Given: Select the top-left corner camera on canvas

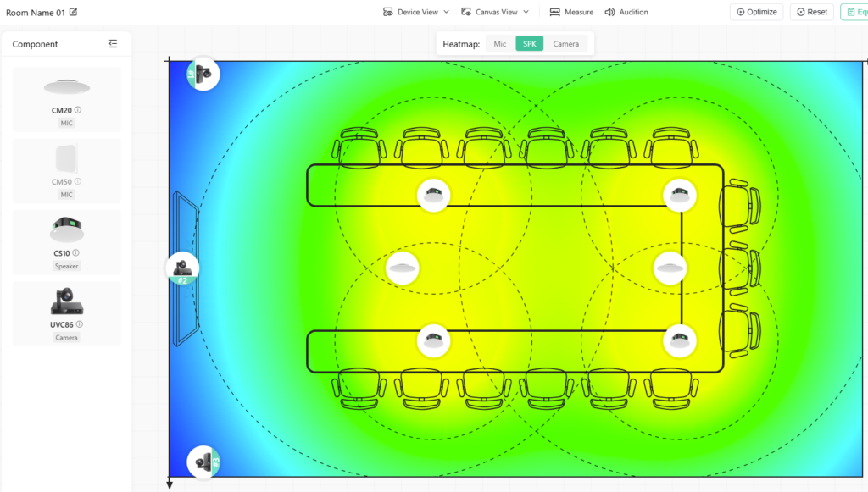Looking at the screenshot, I should [x=203, y=75].
